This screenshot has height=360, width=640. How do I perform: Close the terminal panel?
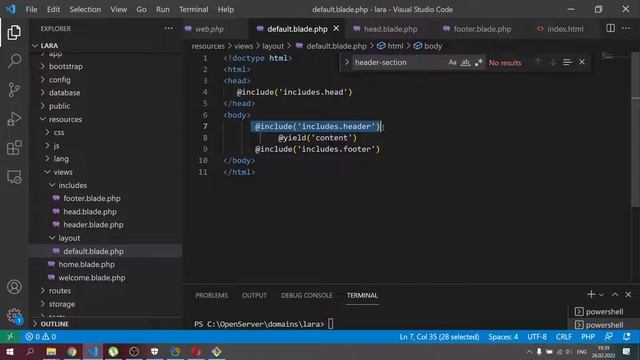click(x=628, y=294)
